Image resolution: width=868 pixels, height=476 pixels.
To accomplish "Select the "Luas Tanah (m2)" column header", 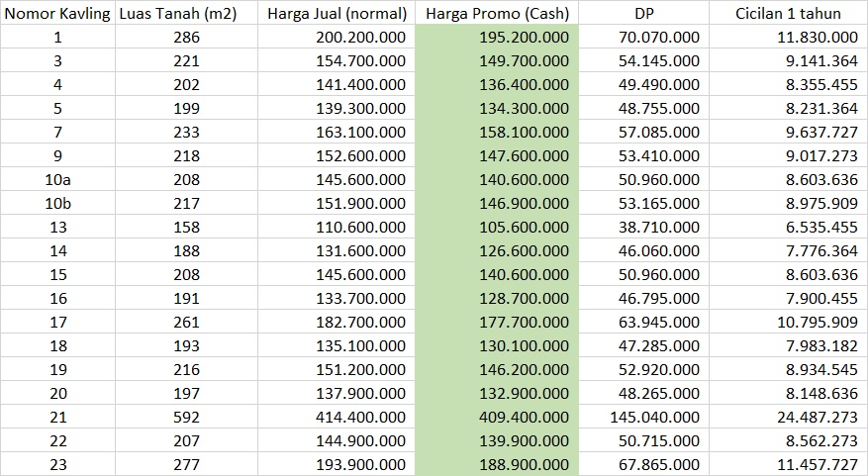I will pos(186,14).
